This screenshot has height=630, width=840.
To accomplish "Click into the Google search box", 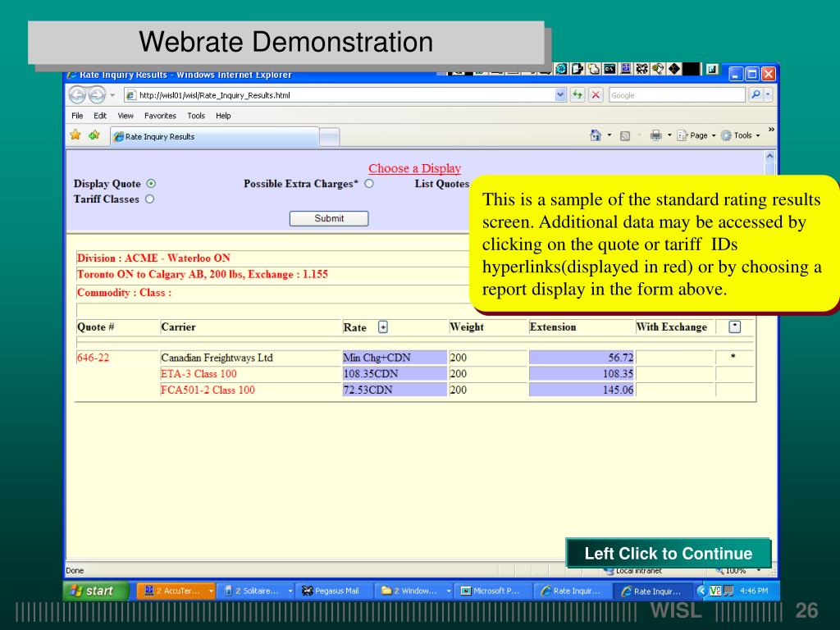I will (x=677, y=95).
